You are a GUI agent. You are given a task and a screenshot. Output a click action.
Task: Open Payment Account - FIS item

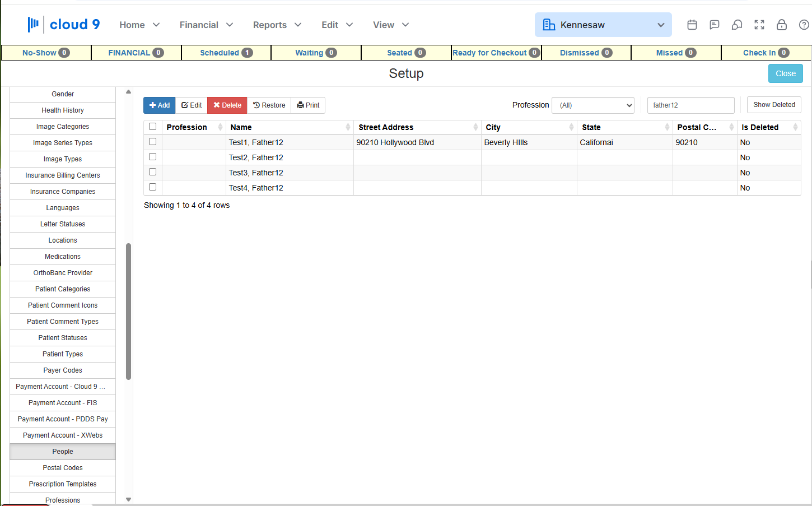(63, 403)
